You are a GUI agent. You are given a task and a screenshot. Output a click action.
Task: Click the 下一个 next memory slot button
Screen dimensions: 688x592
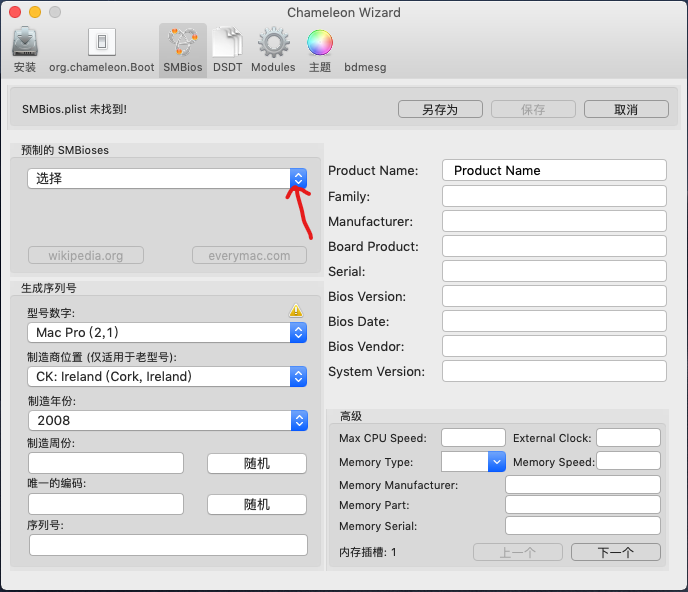616,552
